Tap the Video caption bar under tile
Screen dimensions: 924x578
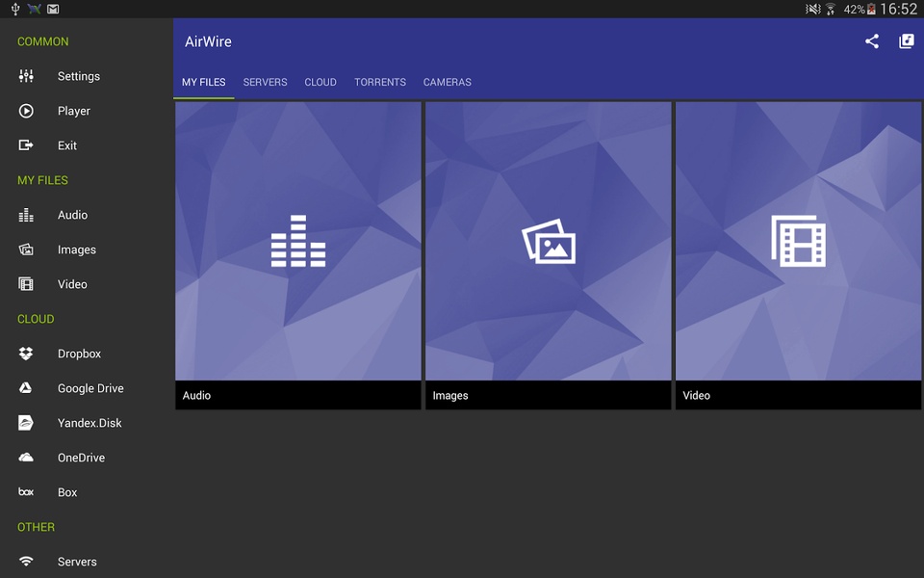pos(799,395)
